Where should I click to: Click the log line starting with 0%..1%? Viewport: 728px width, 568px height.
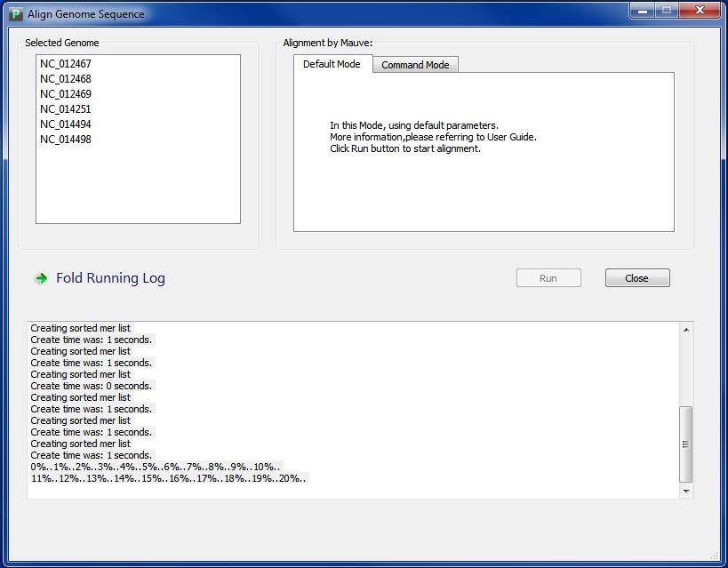tap(156, 467)
